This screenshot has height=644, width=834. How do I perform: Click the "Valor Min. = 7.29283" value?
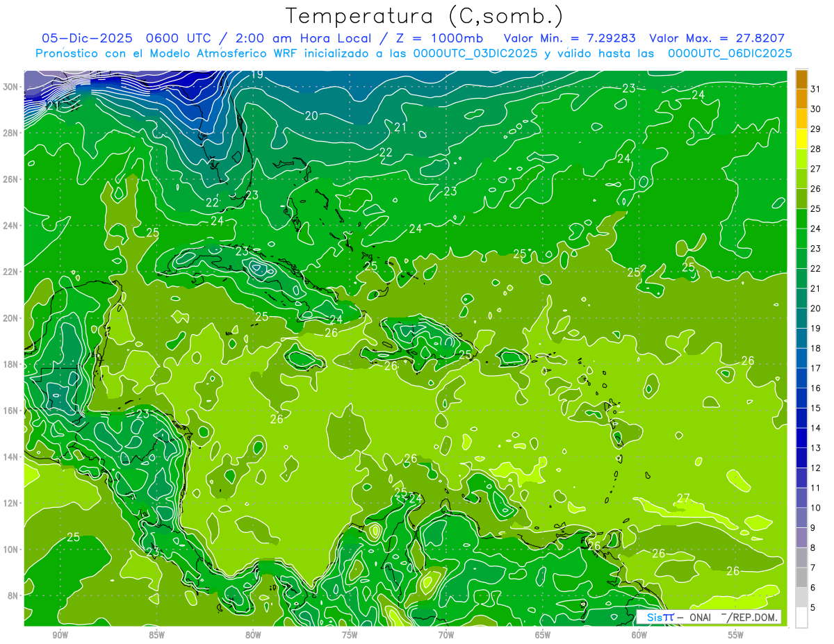pos(570,39)
